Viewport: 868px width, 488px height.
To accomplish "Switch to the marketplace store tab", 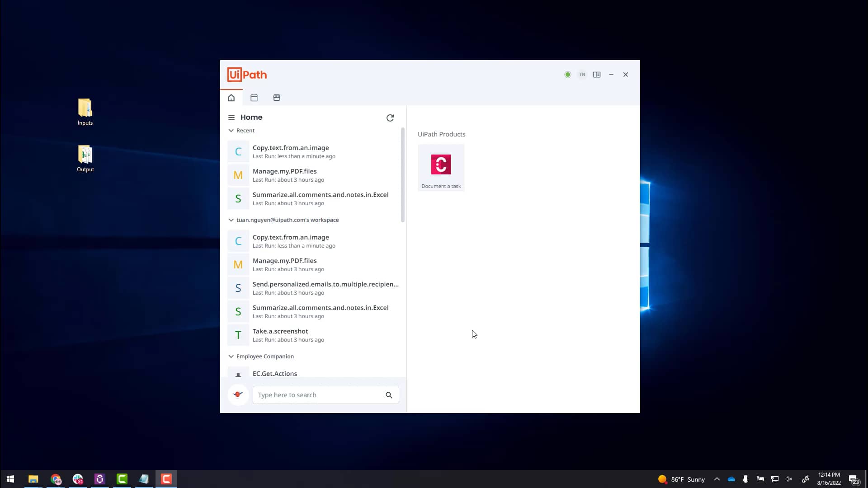I will pos(277,98).
